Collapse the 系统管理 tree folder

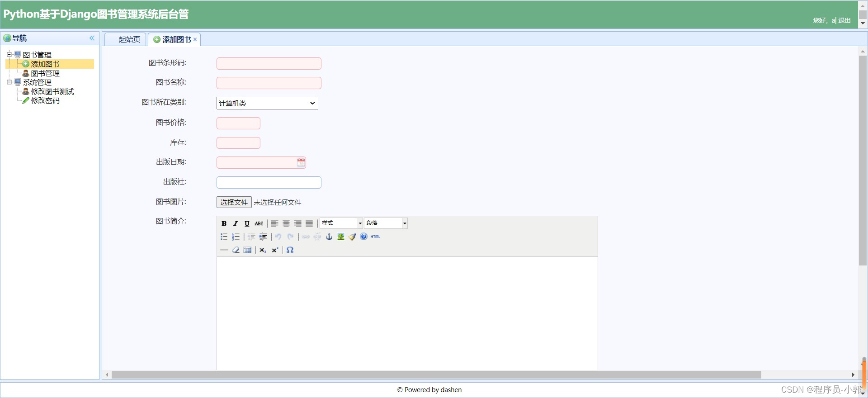point(9,82)
